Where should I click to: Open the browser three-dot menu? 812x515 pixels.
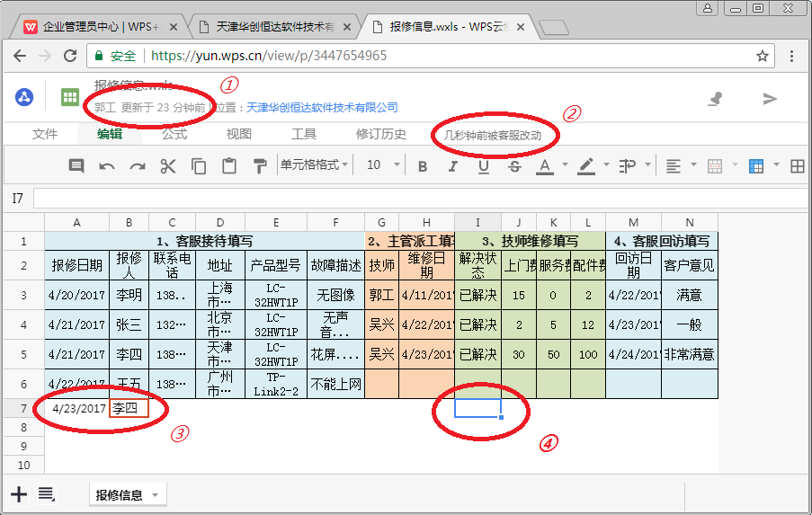point(792,56)
